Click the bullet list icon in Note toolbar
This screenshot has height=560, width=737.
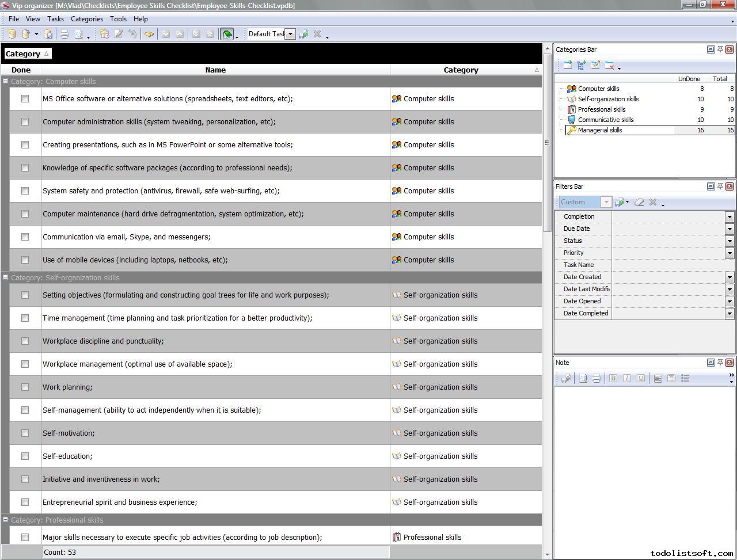click(685, 378)
